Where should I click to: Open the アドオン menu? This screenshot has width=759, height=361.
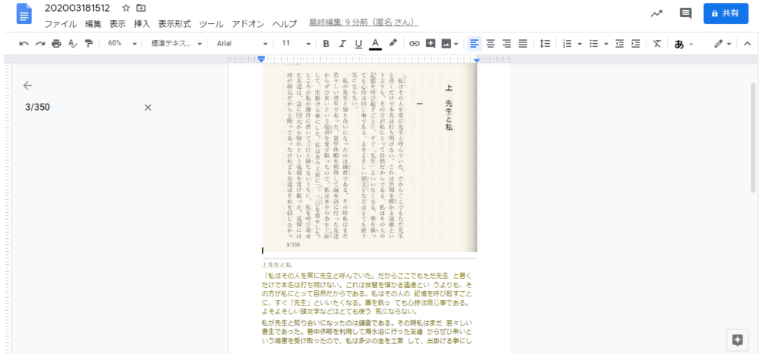(x=248, y=24)
